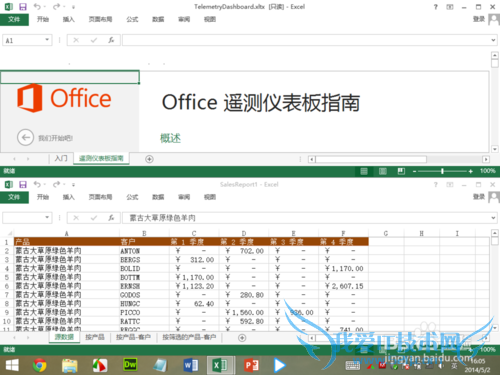500x375 pixels.
Task: Insert function in TelemetryDashboard formula bar
Action: [x=111, y=40]
